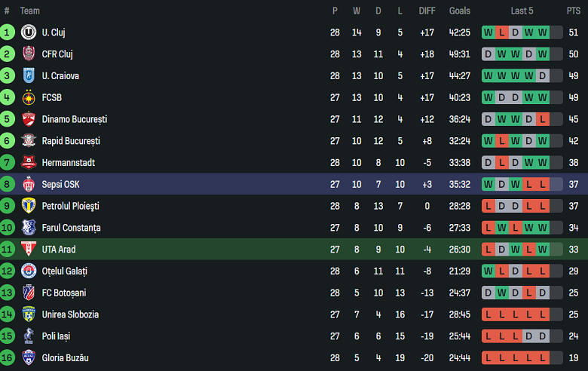Screen dimensions: 588x371
Task: Click the Gloria Buzău team crest
Action: click(x=29, y=358)
